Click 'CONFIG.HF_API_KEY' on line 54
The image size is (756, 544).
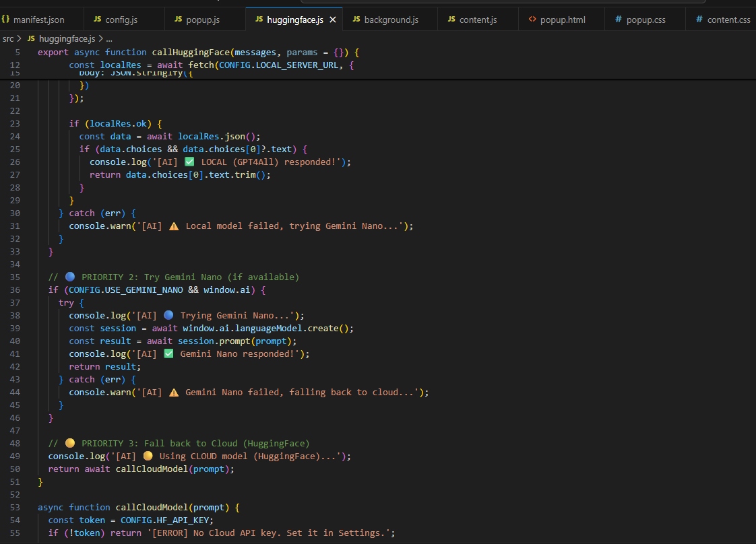(x=165, y=520)
